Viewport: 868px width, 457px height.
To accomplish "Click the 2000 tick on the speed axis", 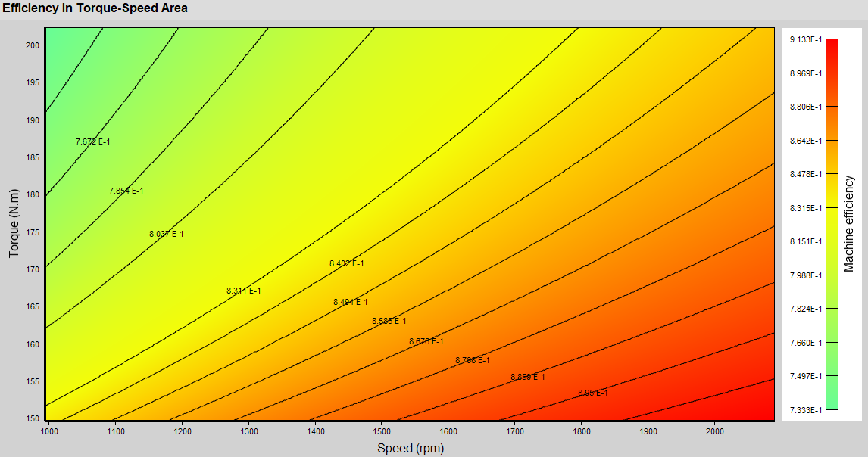I will [x=714, y=431].
